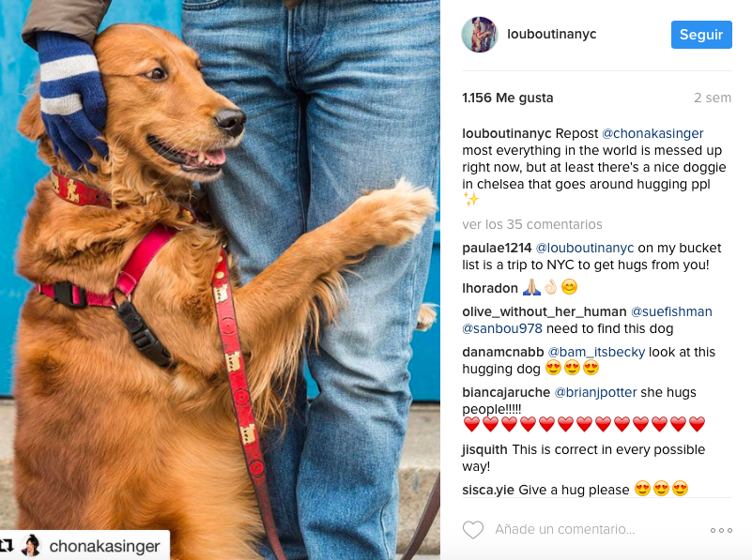The width and height of the screenshot is (752, 560).
Task: Visit olive_without_her_human's profile
Action: click(545, 311)
